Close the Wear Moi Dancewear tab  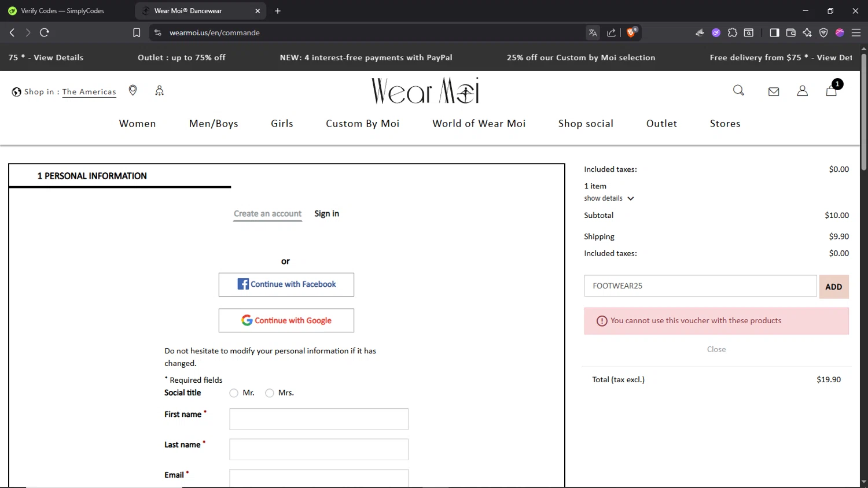(x=258, y=11)
